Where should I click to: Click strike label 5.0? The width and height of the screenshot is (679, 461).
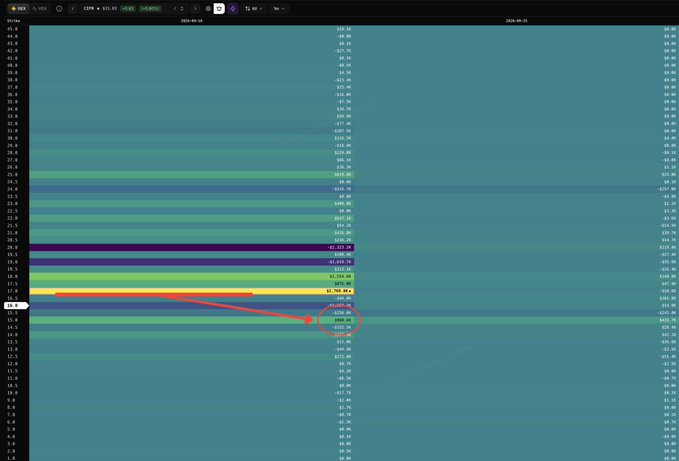pyautogui.click(x=11, y=429)
